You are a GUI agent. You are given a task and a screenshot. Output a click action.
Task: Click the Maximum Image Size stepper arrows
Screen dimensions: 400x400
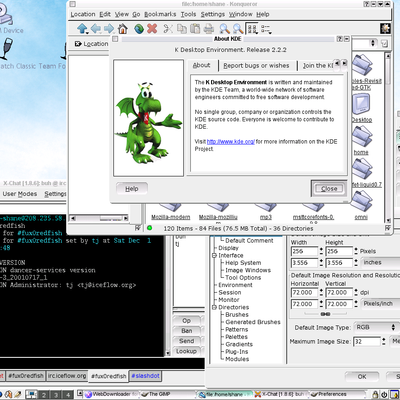[384, 341]
